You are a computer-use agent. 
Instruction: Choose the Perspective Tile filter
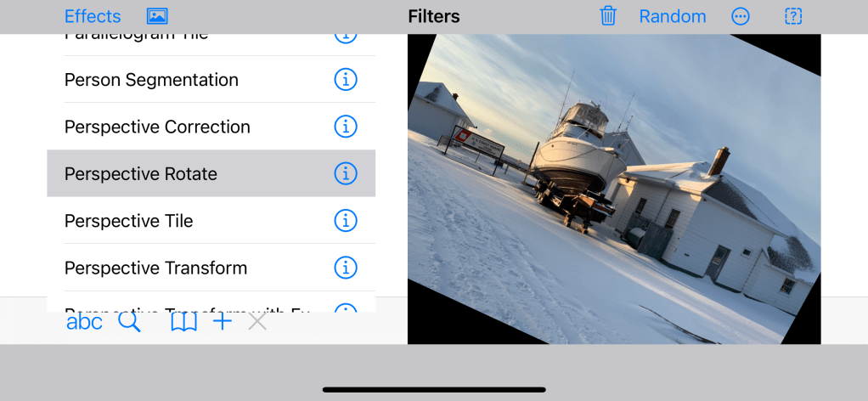[x=129, y=221]
